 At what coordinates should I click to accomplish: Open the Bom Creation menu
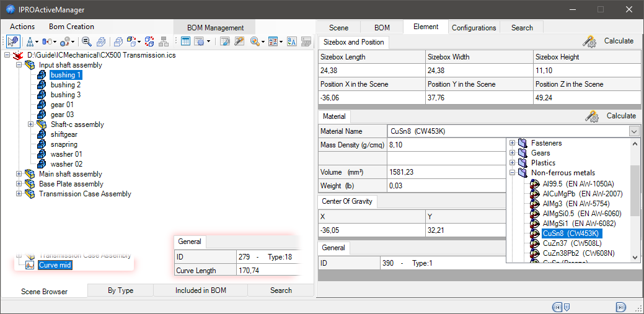71,27
